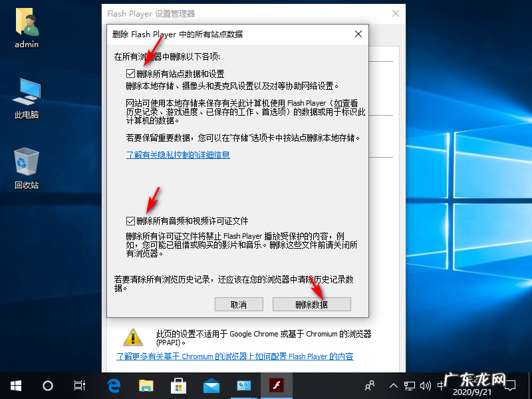
Task: Open Flash Player from the taskbar
Action: pos(275,385)
